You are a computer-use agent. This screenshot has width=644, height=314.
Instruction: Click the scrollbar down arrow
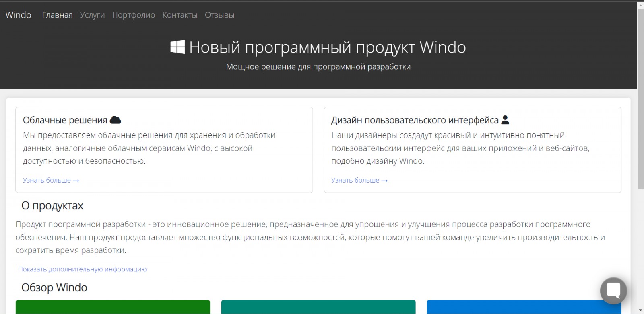640,311
